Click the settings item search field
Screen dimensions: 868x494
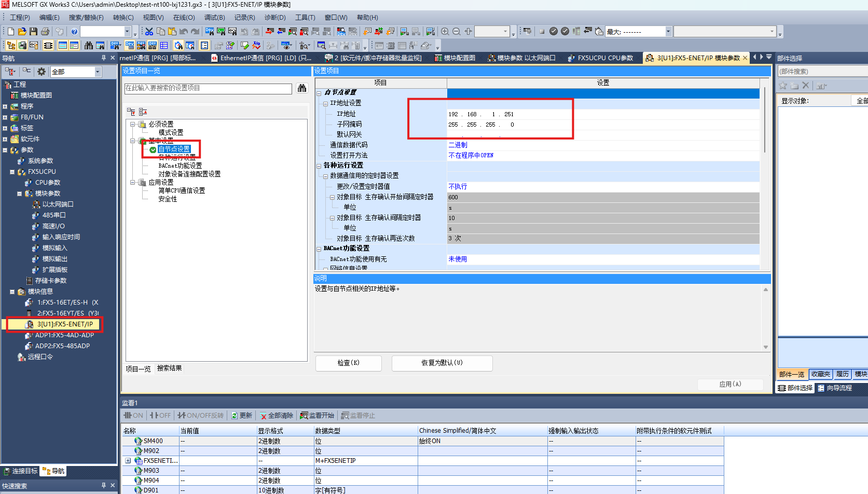tap(208, 88)
